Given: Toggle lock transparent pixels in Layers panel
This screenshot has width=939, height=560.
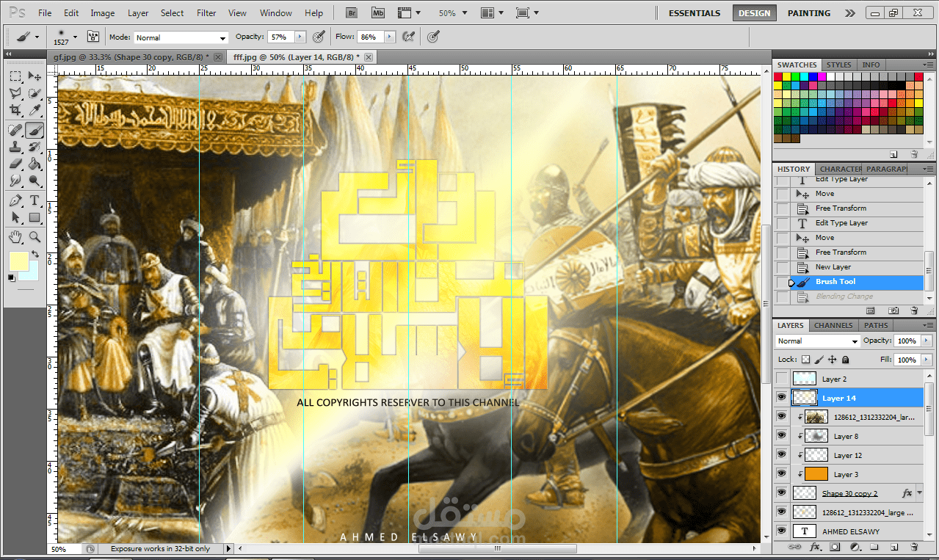Looking at the screenshot, I should click(x=806, y=360).
